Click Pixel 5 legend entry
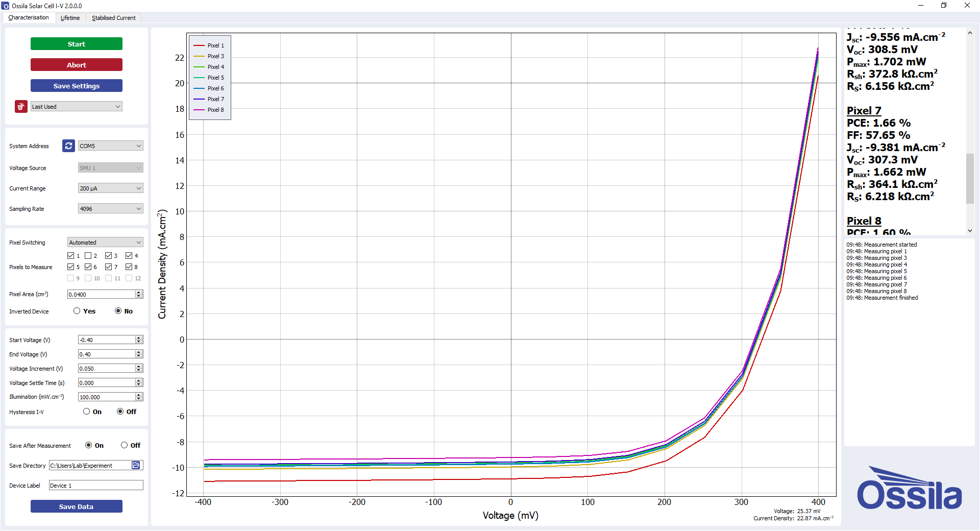The height and width of the screenshot is (531, 980). tap(209, 78)
